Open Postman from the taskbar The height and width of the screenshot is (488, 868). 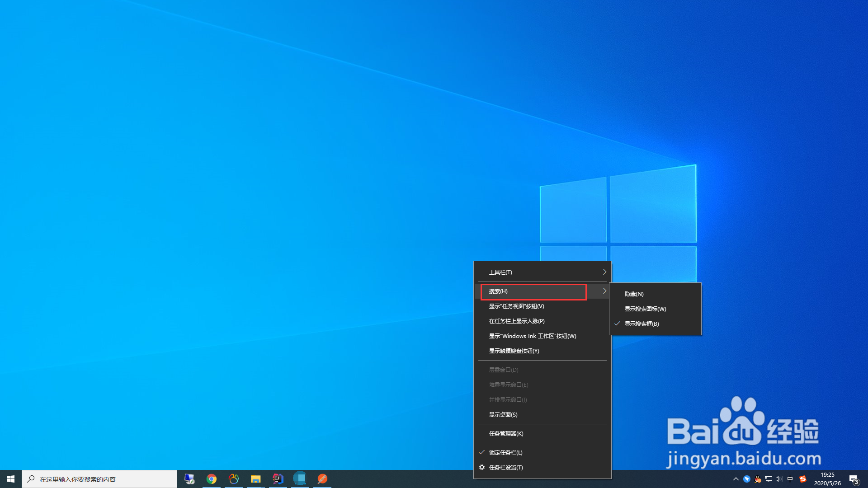[x=322, y=479]
